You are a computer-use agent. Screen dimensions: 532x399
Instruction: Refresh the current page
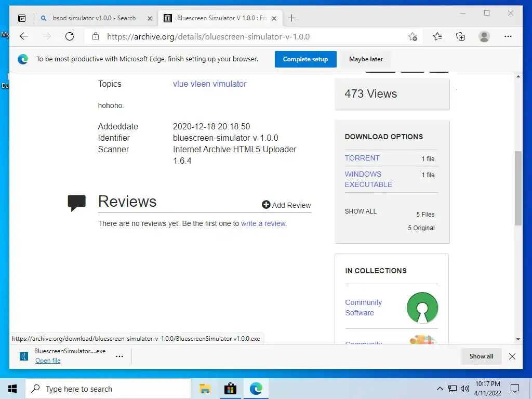[70, 36]
